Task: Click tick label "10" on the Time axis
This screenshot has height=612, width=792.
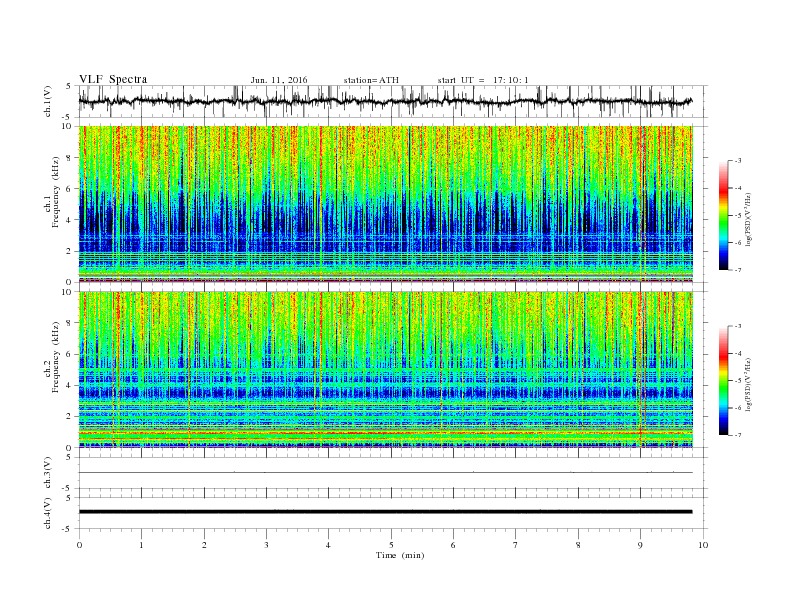Action: pos(703,545)
